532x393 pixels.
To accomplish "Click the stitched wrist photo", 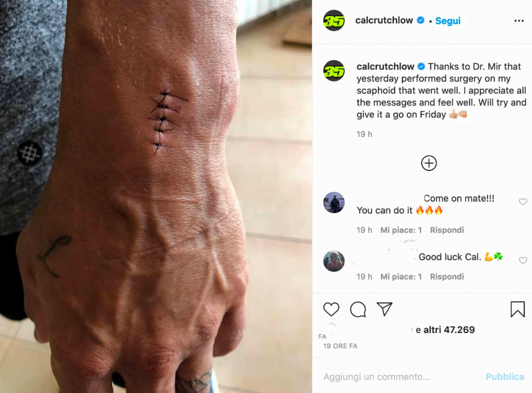I will pos(156,197).
